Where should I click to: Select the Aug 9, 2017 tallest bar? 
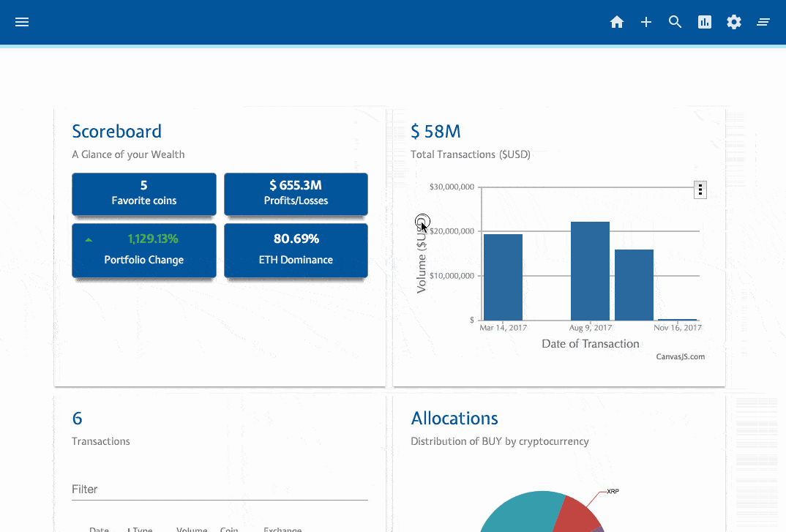pos(590,271)
